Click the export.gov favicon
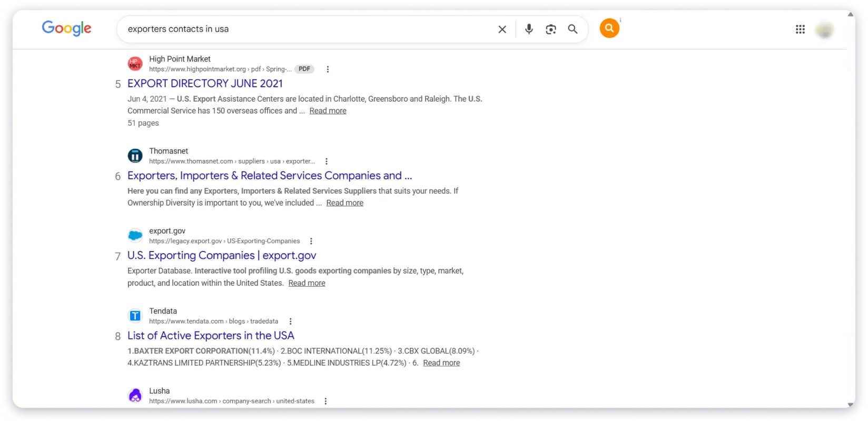868x423 pixels. (135, 236)
